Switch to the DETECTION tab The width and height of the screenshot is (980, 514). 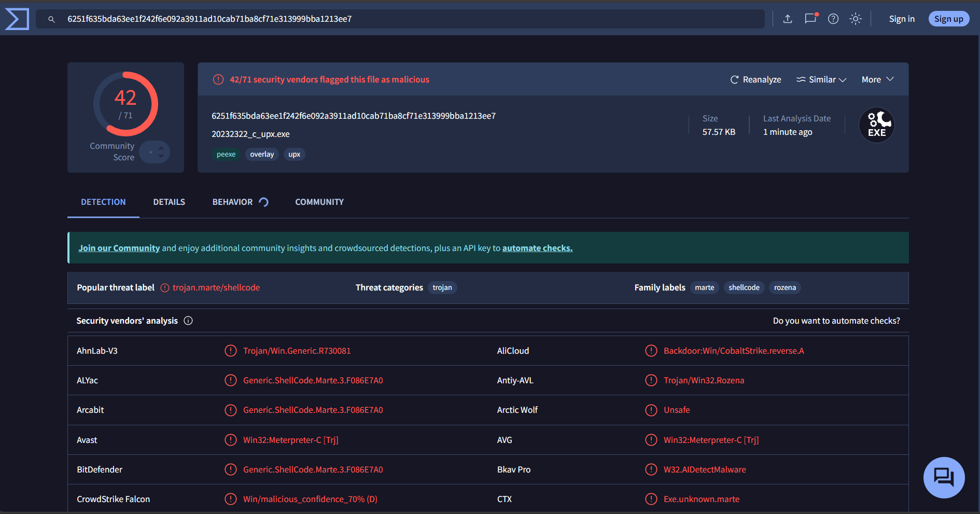point(103,202)
